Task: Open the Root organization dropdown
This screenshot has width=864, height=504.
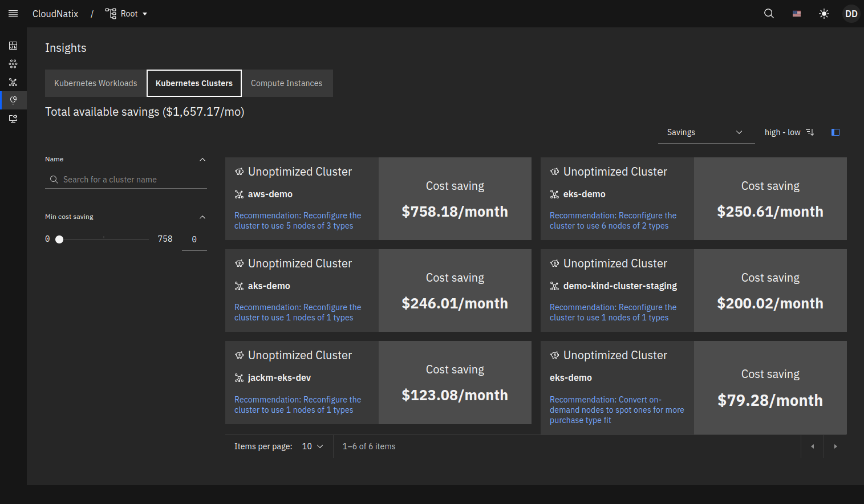Action: (127, 14)
